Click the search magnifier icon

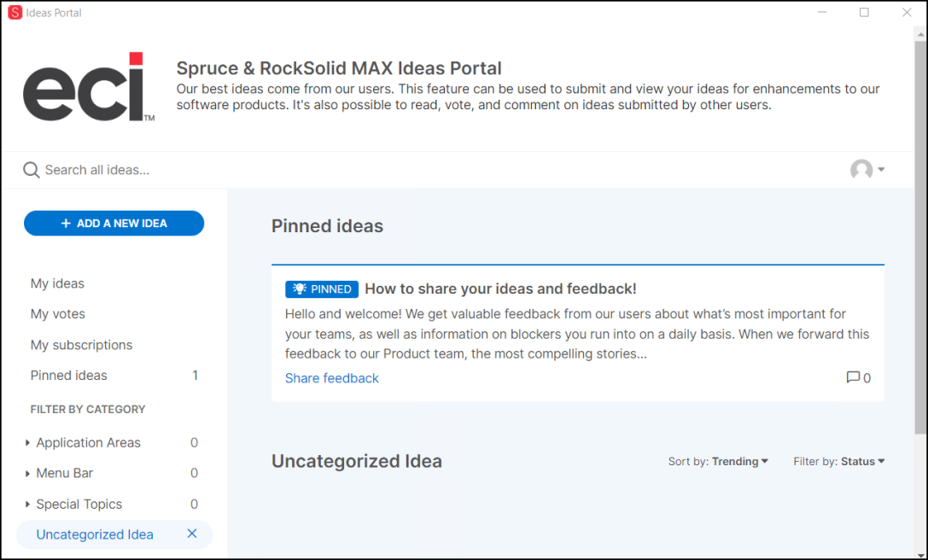point(31,170)
